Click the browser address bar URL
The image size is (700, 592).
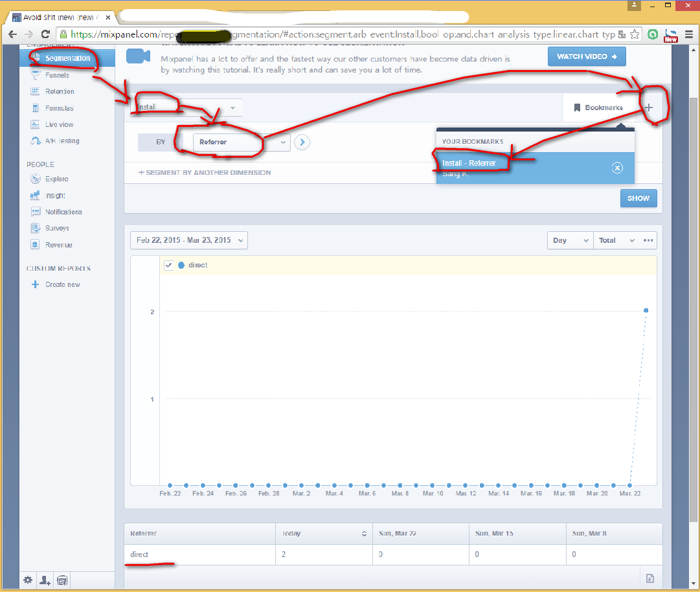point(343,34)
